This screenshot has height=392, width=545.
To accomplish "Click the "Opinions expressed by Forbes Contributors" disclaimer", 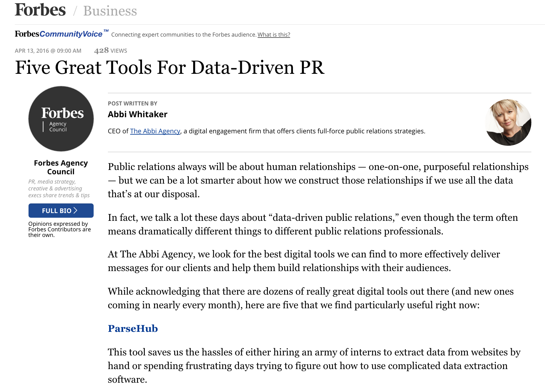I will (x=60, y=229).
